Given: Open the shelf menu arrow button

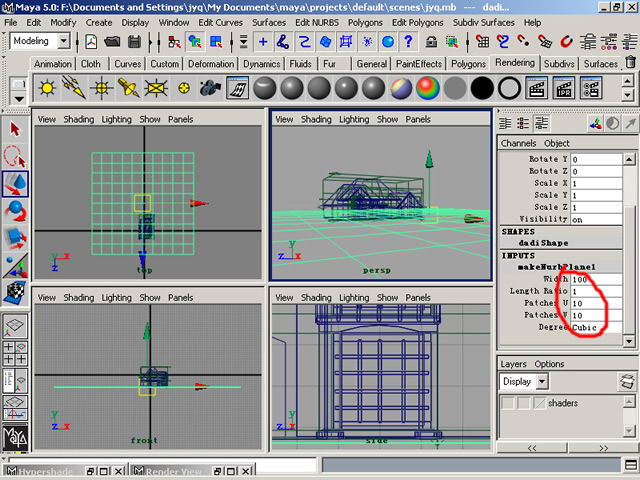Looking at the screenshot, I should 19,99.
